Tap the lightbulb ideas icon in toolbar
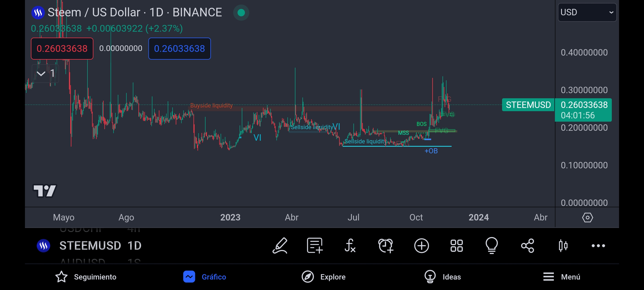Image resolution: width=644 pixels, height=290 pixels. coord(492,245)
